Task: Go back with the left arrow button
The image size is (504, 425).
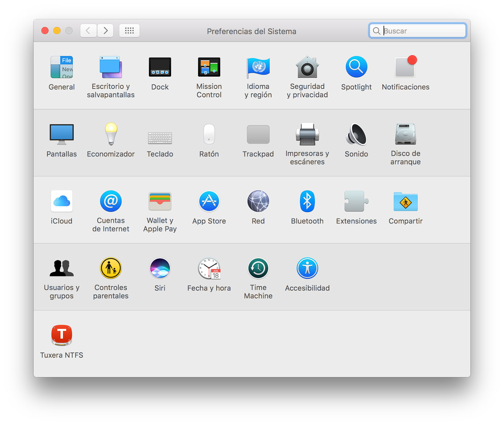Action: (x=88, y=31)
